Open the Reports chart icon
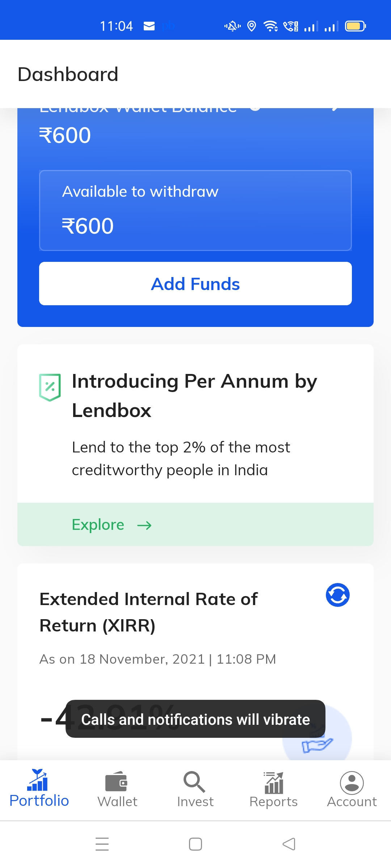 (274, 782)
